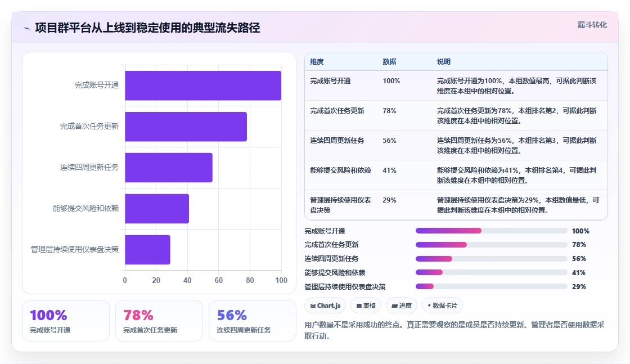This screenshot has width=630, height=364.
Task: Click the 41% label beside the progress bar
Action: coord(579,273)
